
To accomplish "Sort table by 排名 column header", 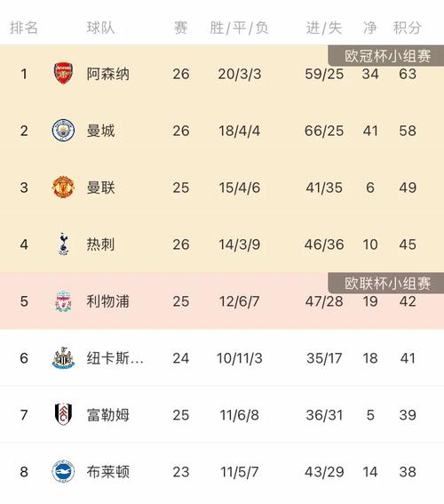I will click(x=24, y=28).
